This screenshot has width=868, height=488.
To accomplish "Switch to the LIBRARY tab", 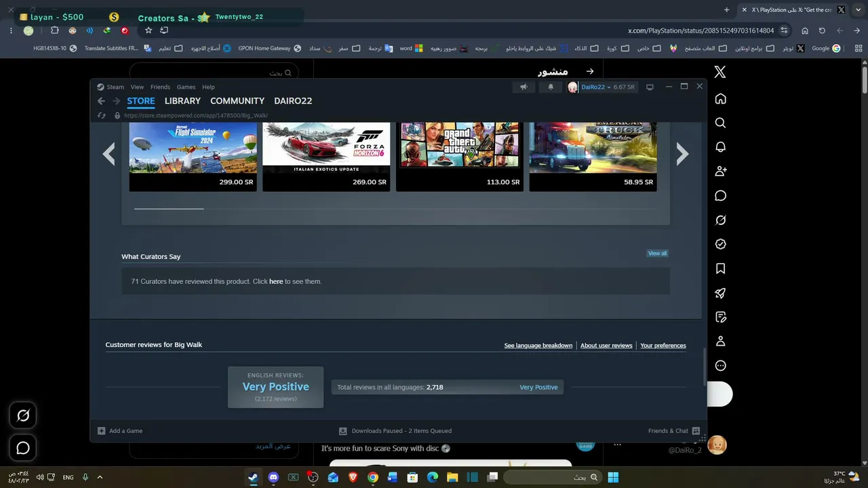I will (182, 101).
